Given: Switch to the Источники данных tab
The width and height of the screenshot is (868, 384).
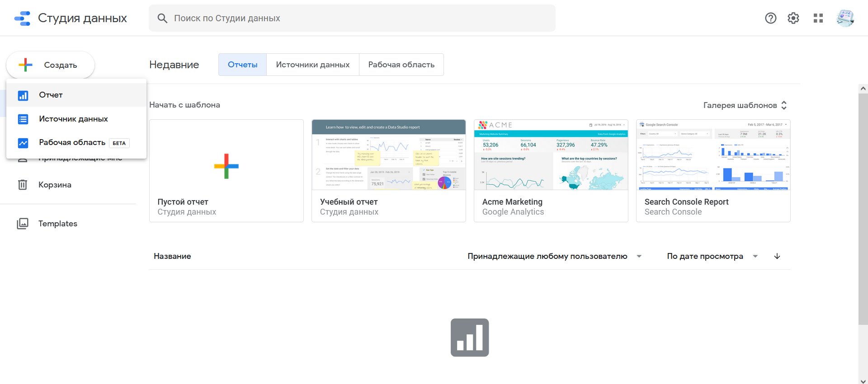Looking at the screenshot, I should tap(313, 65).
